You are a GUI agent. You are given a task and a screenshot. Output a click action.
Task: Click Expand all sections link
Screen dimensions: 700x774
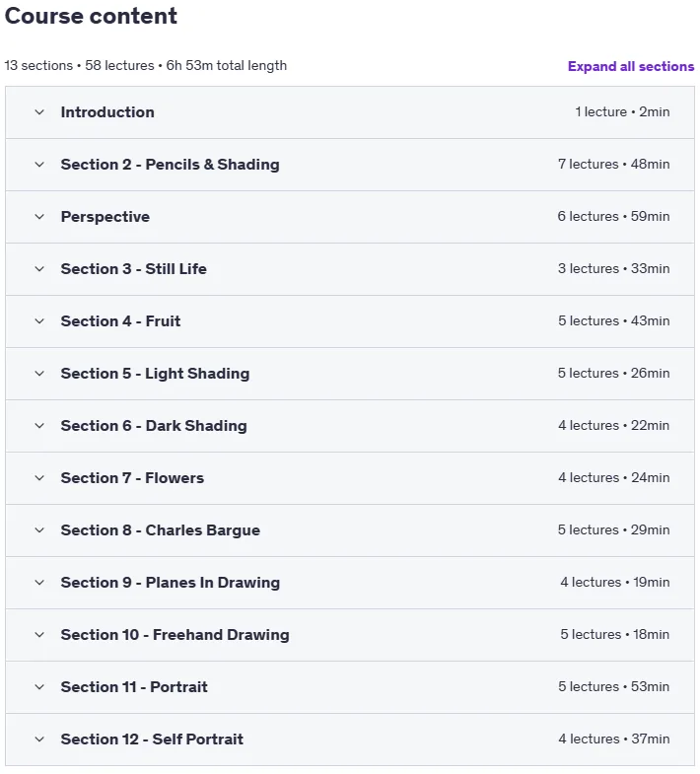631,66
